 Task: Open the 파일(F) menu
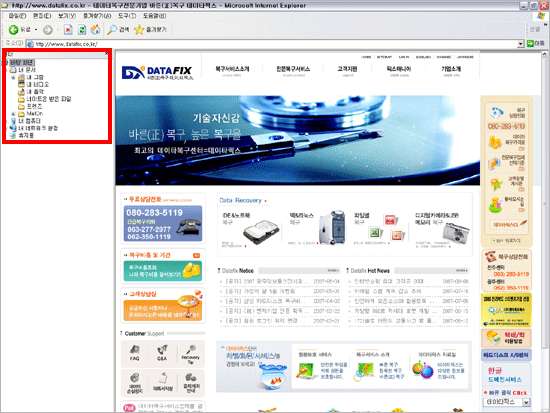[17, 16]
